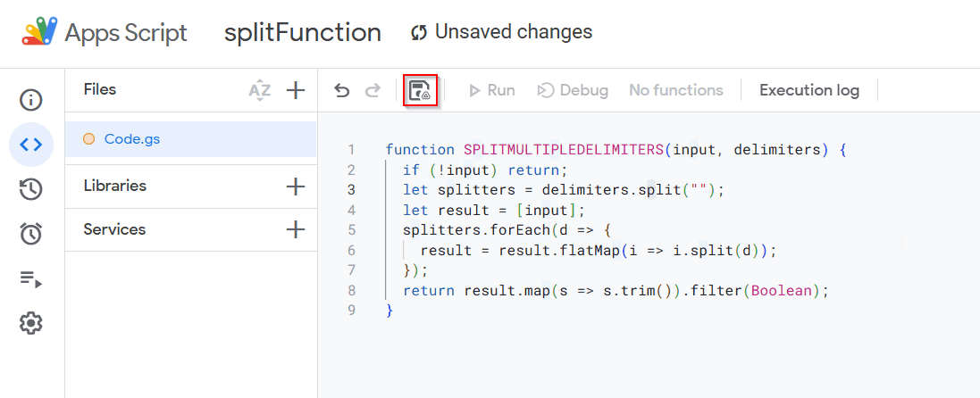
Task: Click the result.flatMap code line
Action: [x=599, y=250]
